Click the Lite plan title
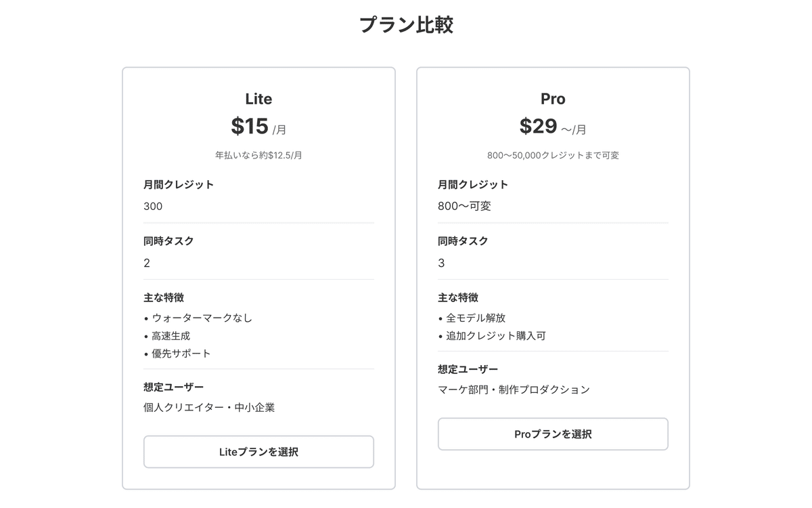 (258, 99)
